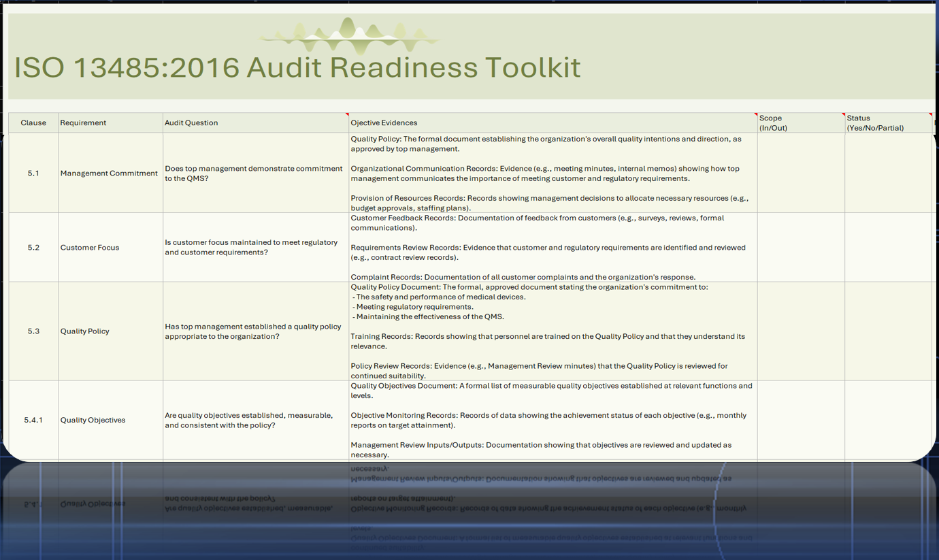
Task: Click the empty Scope cell for clause 5.1
Action: coord(800,173)
